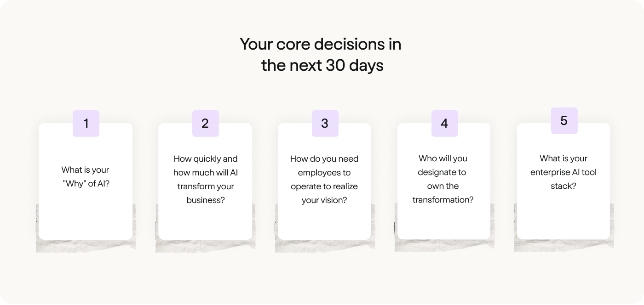Select 'How quickly and how much' card text

(206, 180)
